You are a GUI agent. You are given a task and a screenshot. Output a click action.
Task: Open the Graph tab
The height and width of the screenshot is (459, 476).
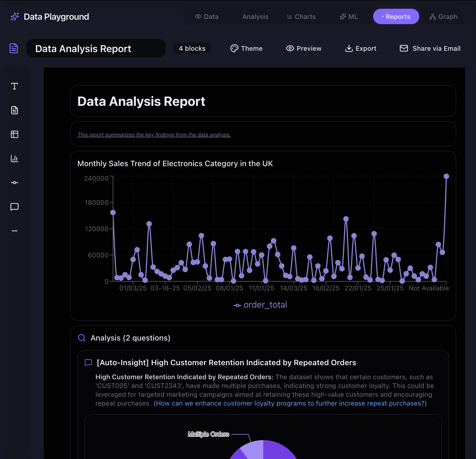pyautogui.click(x=443, y=17)
